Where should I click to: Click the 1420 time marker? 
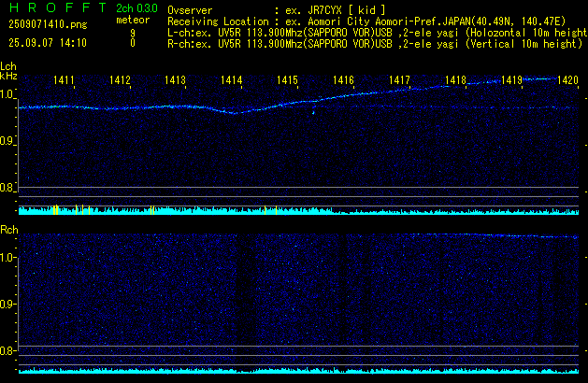pos(567,80)
